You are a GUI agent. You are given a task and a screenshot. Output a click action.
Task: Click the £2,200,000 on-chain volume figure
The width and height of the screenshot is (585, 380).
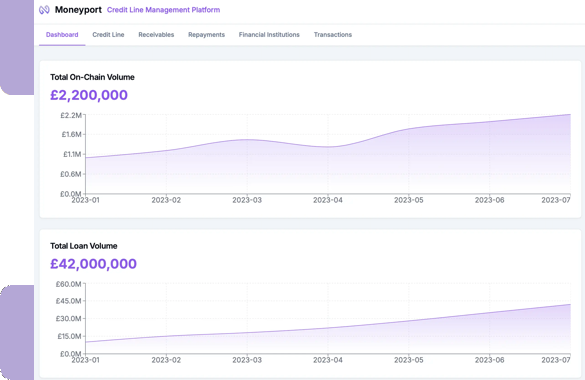[x=89, y=95]
